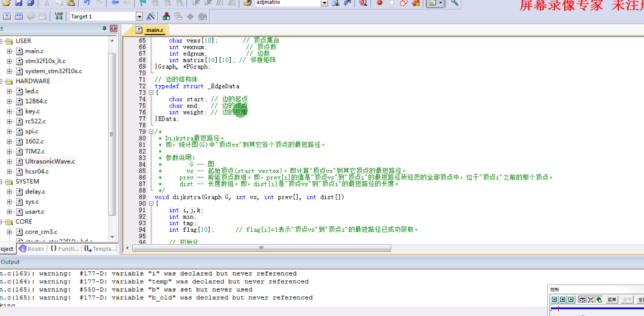This screenshot has height=316, width=644.
Task: Expand the led.c tree node
Action: (9, 91)
